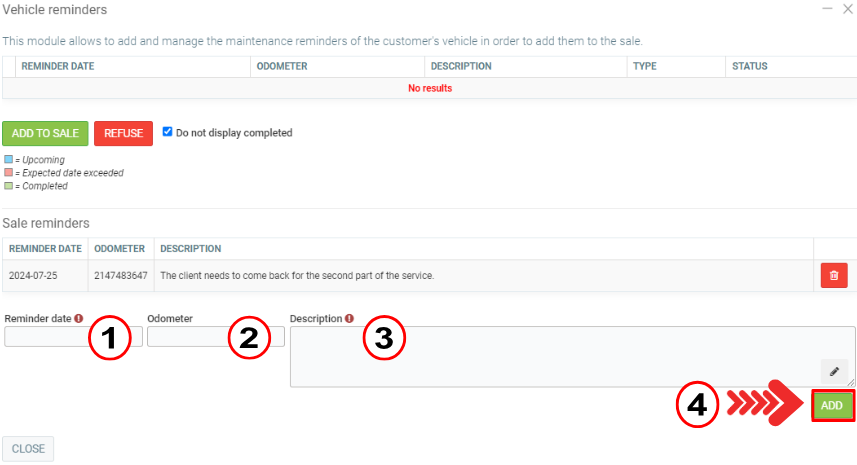Close the dialog with the top-right X

click(848, 8)
